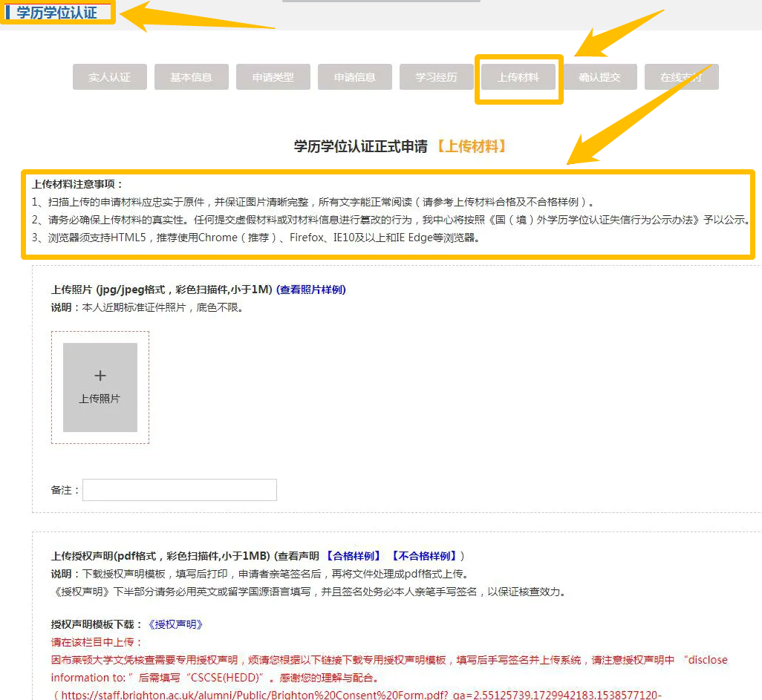View the 合格样例 authorization sample
The image size is (762, 700).
[354, 556]
